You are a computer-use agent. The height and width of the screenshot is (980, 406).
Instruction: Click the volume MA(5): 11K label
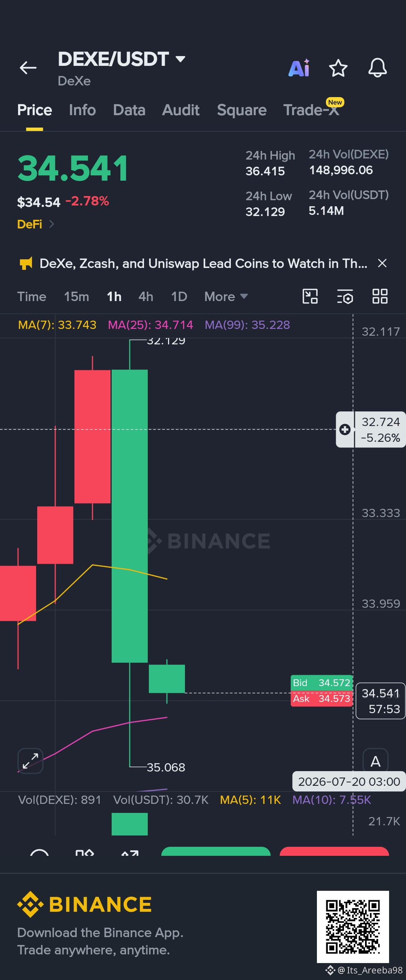point(250,800)
